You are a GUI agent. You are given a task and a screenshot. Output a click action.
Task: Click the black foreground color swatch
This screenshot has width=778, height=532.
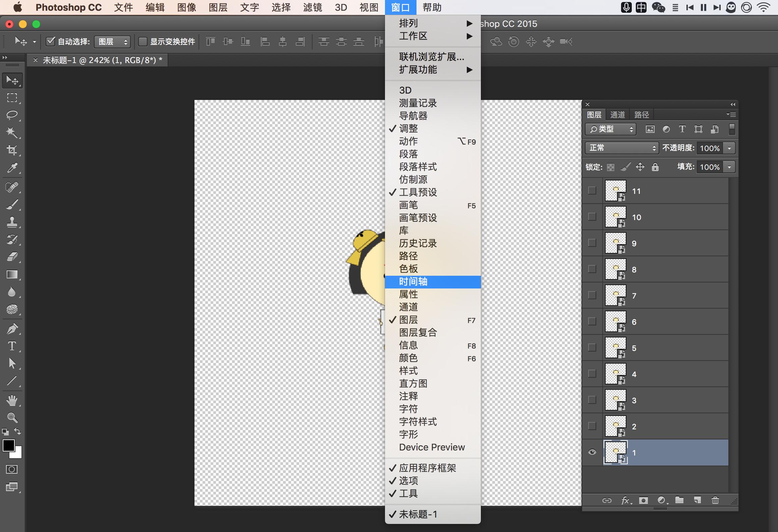[x=8, y=445]
